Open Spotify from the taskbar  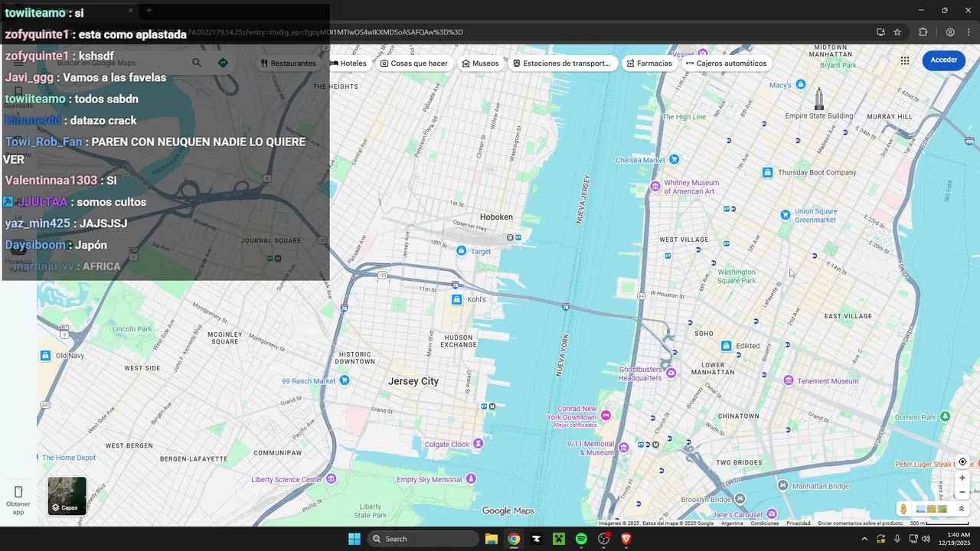click(x=581, y=539)
